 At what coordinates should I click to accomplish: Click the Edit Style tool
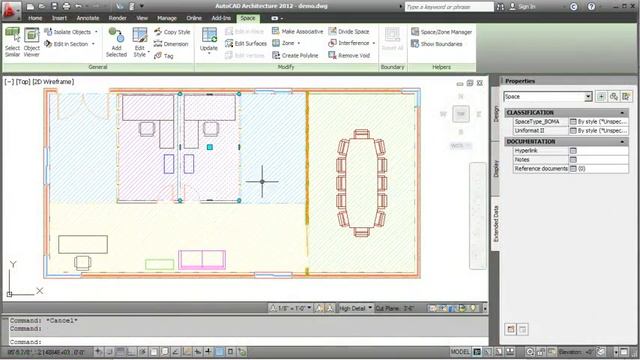point(140,42)
